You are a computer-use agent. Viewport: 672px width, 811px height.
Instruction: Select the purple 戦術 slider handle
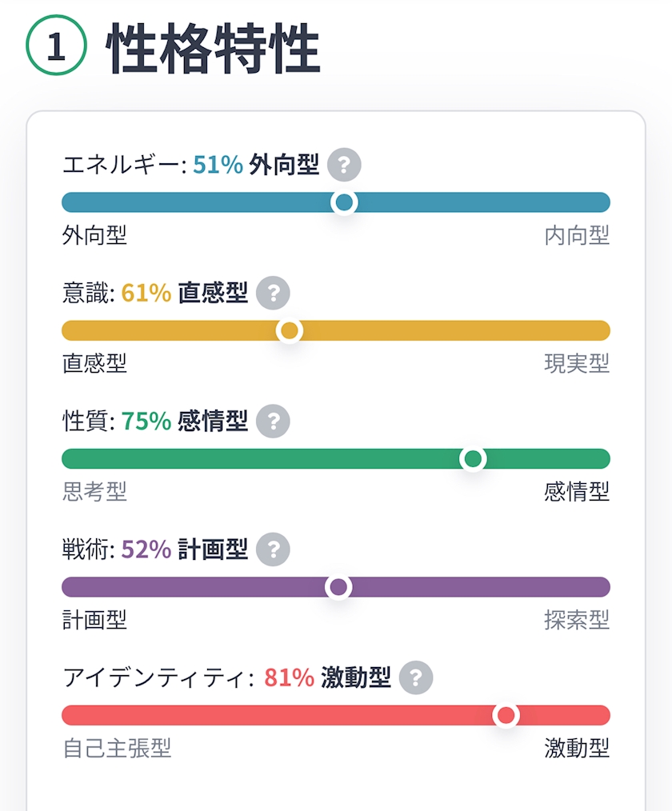[x=338, y=587]
